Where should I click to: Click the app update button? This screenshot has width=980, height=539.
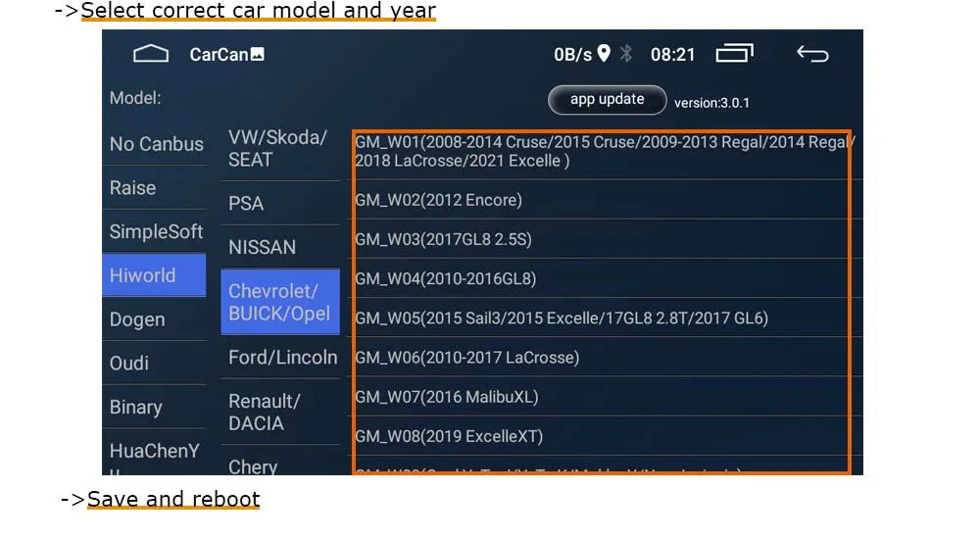coord(607,100)
